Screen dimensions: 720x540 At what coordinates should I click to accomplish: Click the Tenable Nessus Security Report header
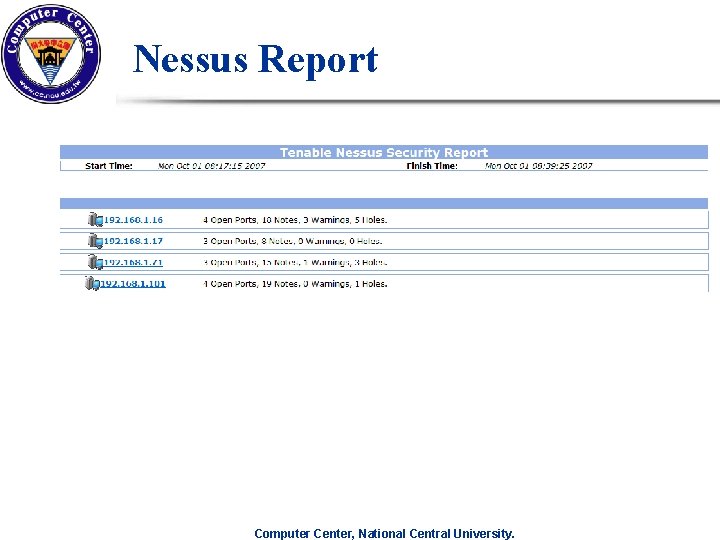click(x=384, y=152)
